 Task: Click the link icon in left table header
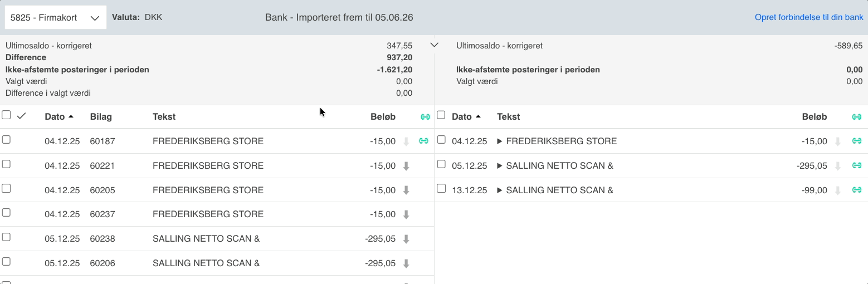[425, 117]
